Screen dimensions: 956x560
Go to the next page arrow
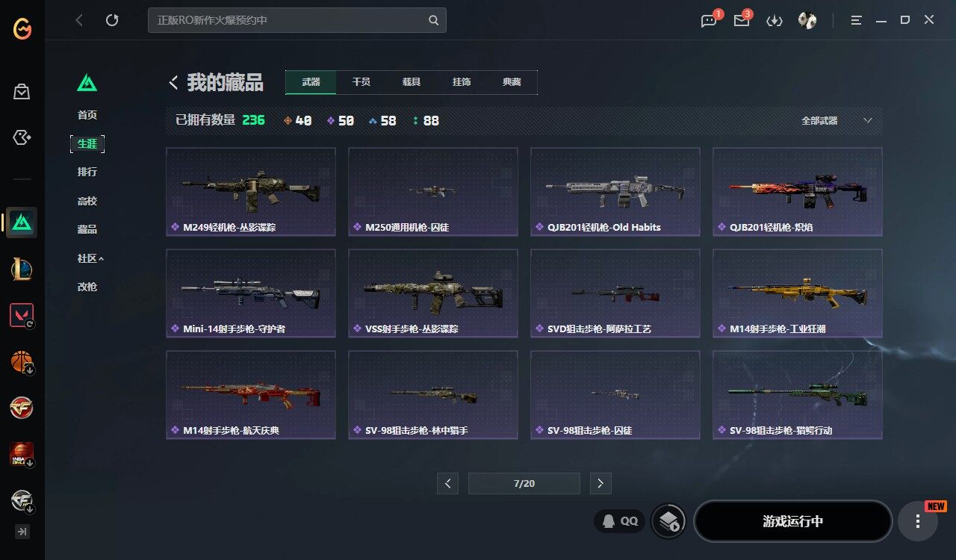(600, 483)
